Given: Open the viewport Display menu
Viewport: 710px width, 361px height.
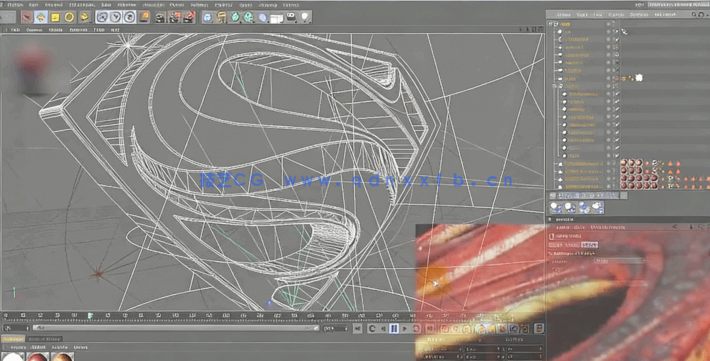Looking at the screenshot, I should pos(56,30).
